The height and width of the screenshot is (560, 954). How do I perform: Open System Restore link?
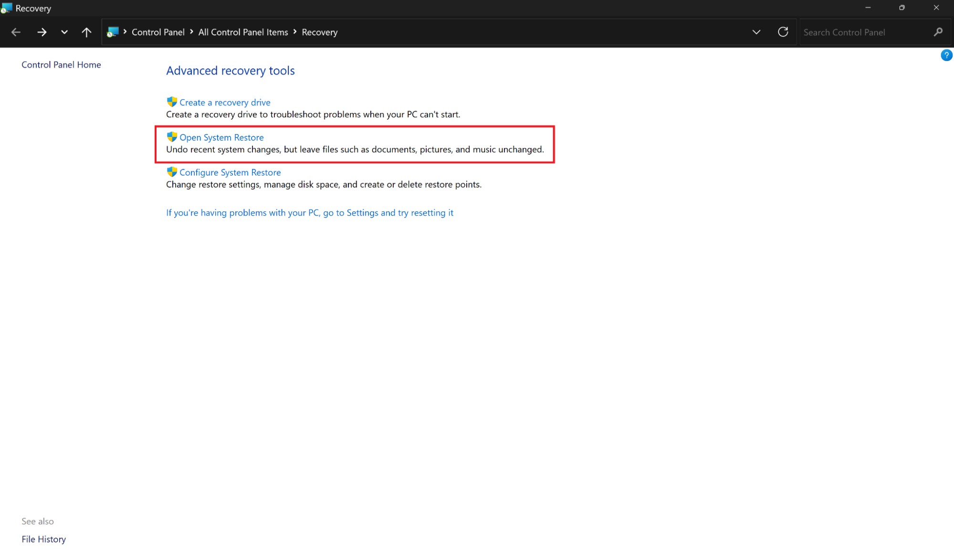coord(221,137)
